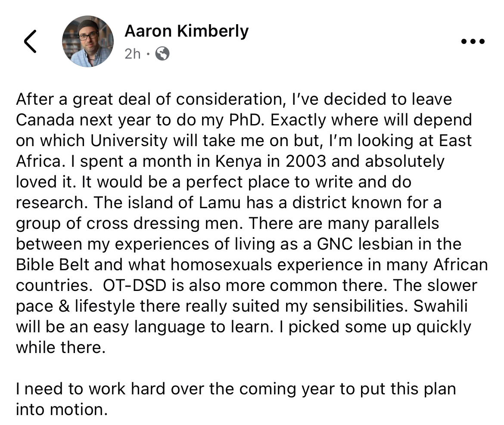504x425 pixels.
Task: Click the line starting 'between my experiences'
Action: point(239,244)
